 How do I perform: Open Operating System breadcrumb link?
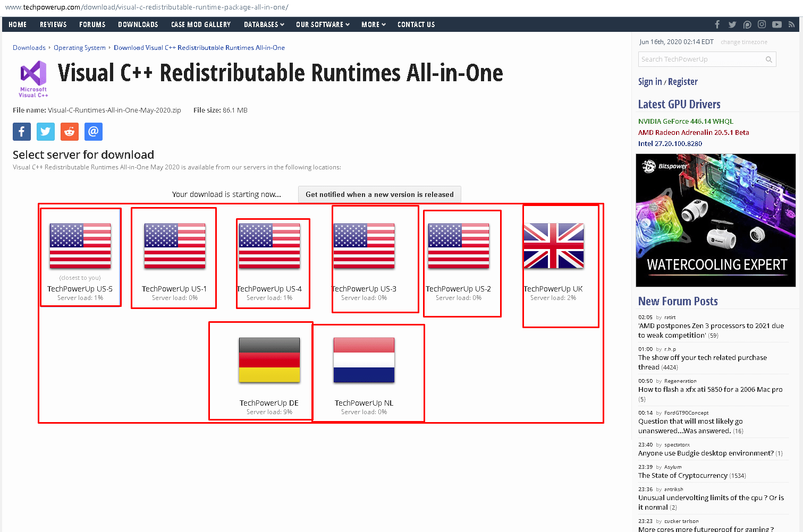click(80, 48)
